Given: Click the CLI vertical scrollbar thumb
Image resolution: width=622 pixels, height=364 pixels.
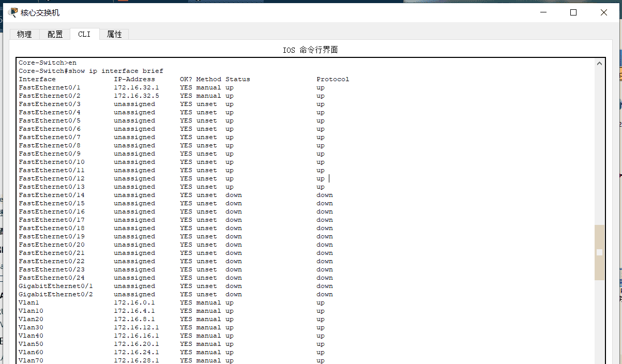Looking at the screenshot, I should pyautogui.click(x=599, y=252).
